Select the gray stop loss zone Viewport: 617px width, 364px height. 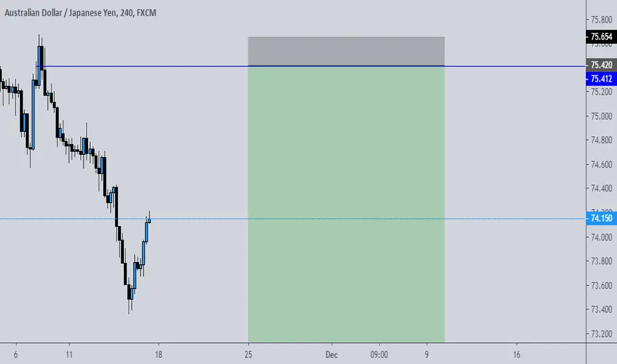point(346,52)
